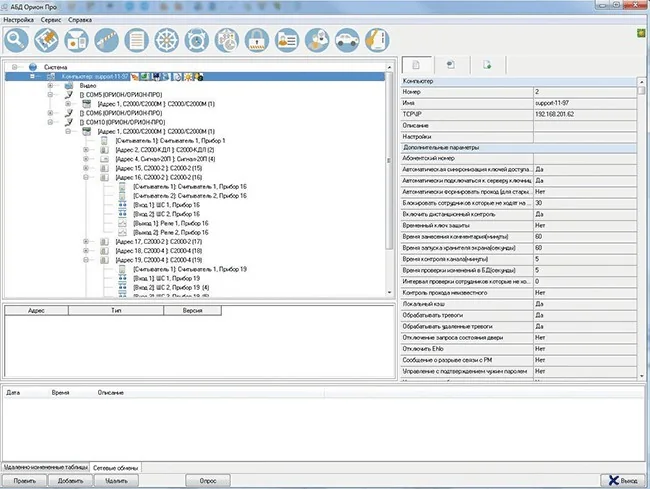Screen dimensions: 650x489
Task: Click the document list toolbar icon
Action: pyautogui.click(x=136, y=40)
